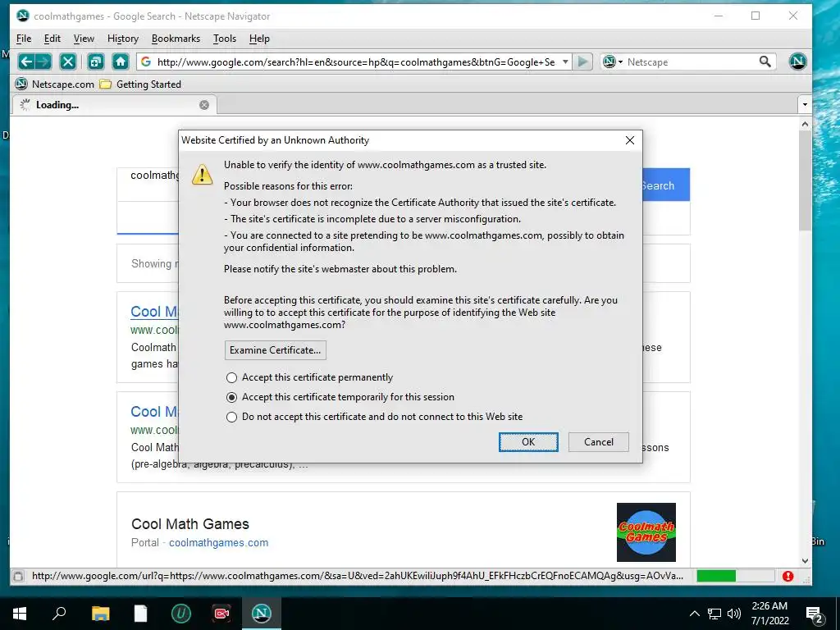
Task: Click the search magnifier in Netscape box
Action: (765, 62)
